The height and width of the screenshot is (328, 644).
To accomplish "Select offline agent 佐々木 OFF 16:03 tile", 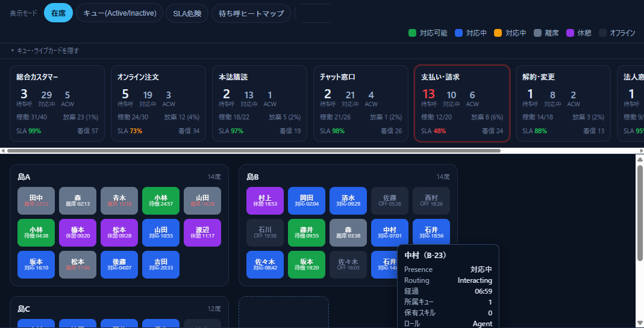I will coord(348,265).
